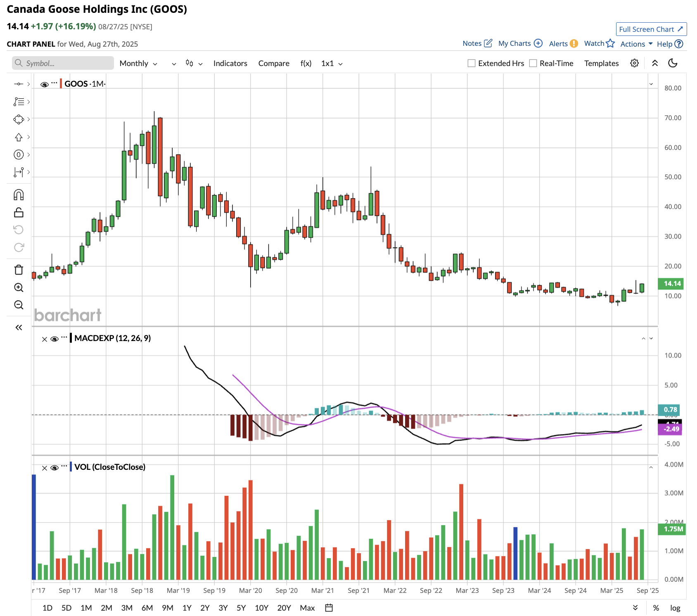
Task: Open the Compare menu
Action: click(274, 63)
